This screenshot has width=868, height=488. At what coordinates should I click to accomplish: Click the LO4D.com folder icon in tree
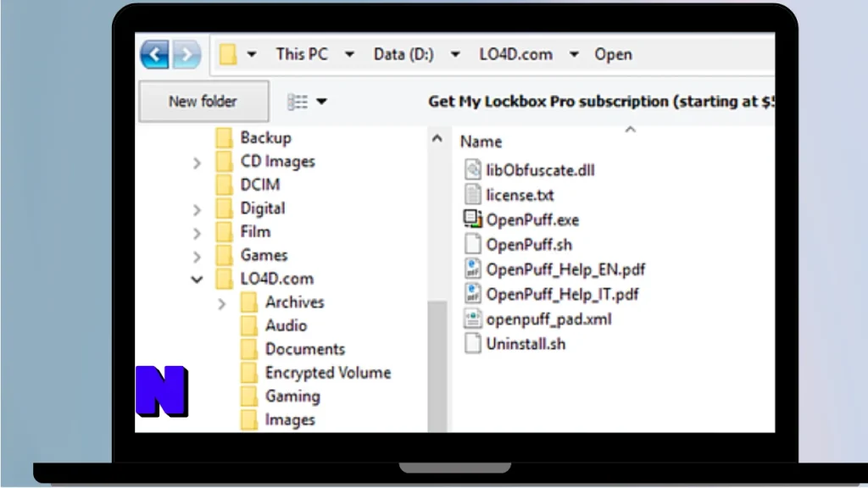[x=224, y=278]
